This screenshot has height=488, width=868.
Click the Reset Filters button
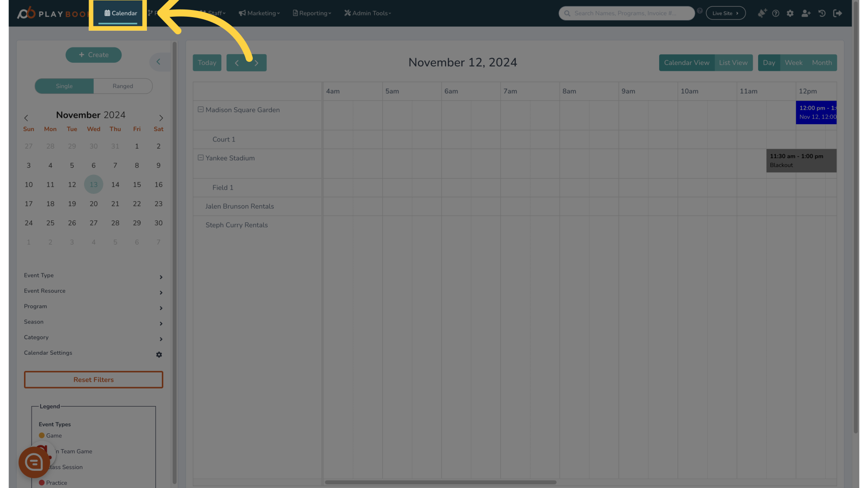[x=93, y=380]
